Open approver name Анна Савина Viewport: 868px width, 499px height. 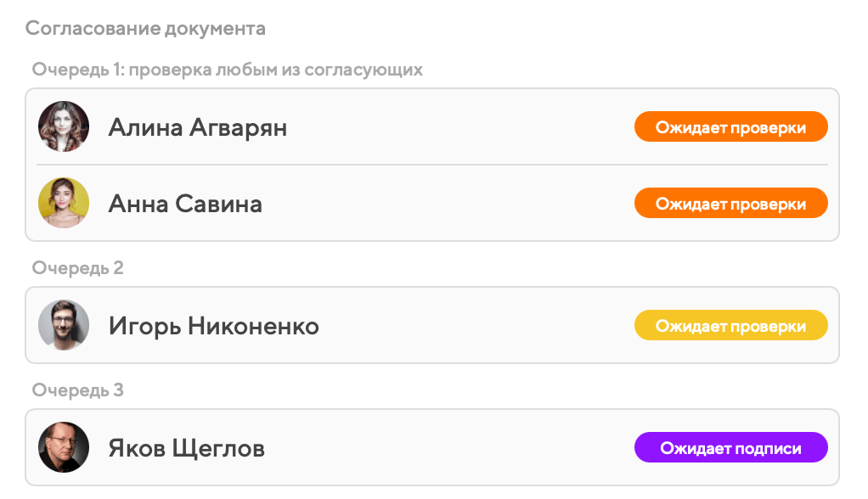tap(185, 205)
